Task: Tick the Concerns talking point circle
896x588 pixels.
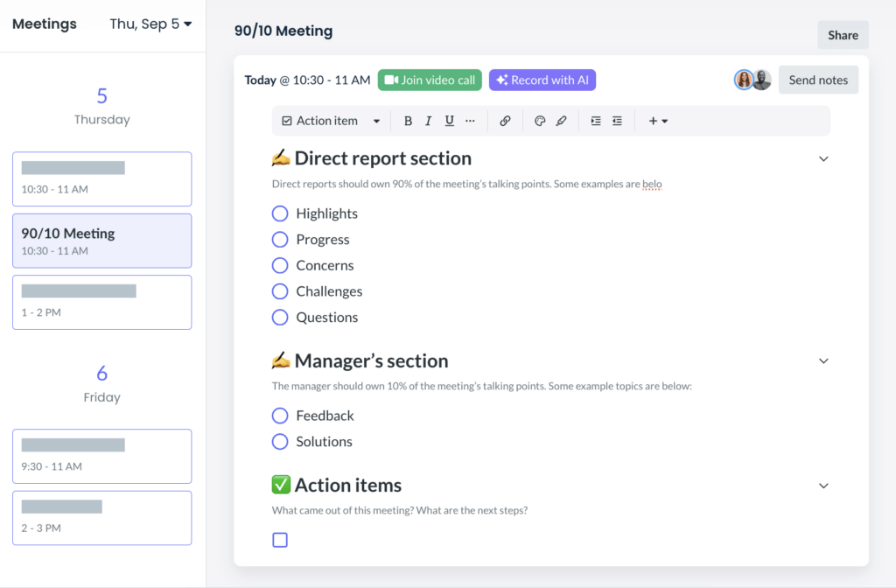Action: click(x=280, y=265)
